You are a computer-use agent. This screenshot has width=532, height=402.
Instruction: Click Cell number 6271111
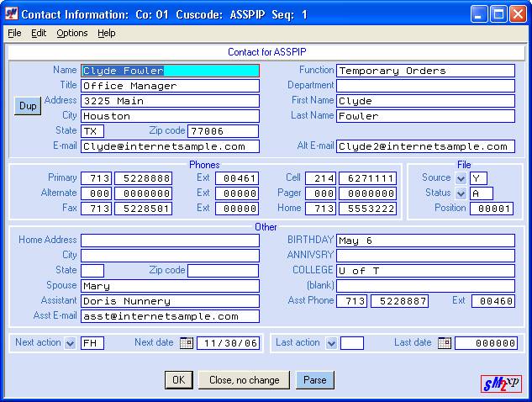click(368, 178)
